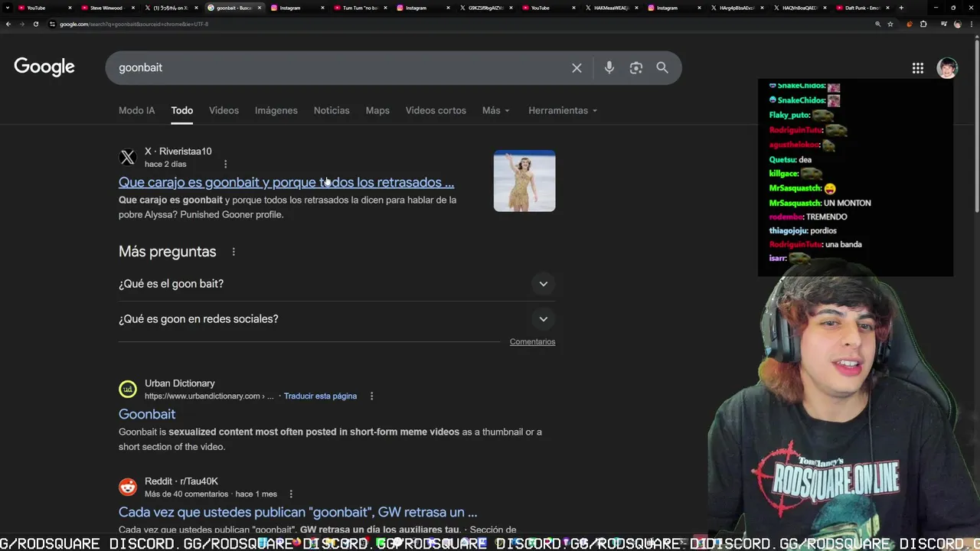Click the magnifier search button in search box
980x551 pixels.
662,67
